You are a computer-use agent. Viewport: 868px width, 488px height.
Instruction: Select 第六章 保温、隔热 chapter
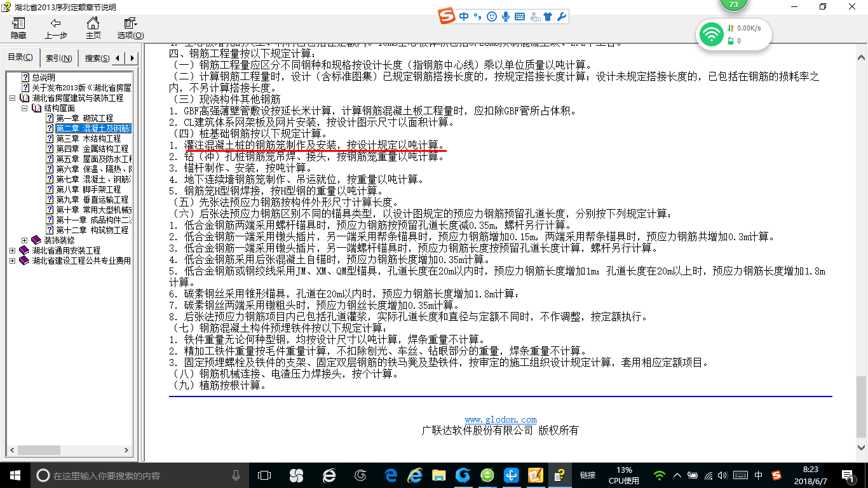click(93, 169)
